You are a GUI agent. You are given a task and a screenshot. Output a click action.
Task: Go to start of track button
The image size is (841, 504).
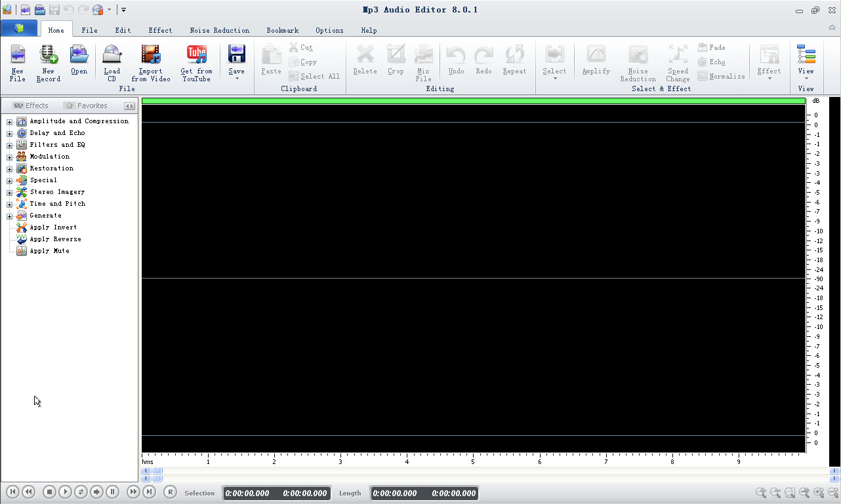click(x=12, y=492)
